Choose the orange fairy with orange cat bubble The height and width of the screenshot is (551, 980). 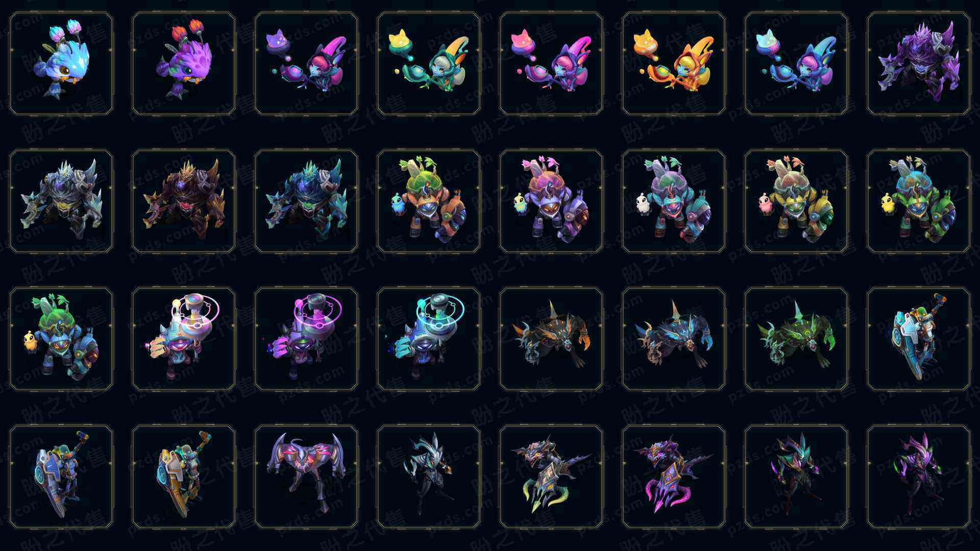674,64
